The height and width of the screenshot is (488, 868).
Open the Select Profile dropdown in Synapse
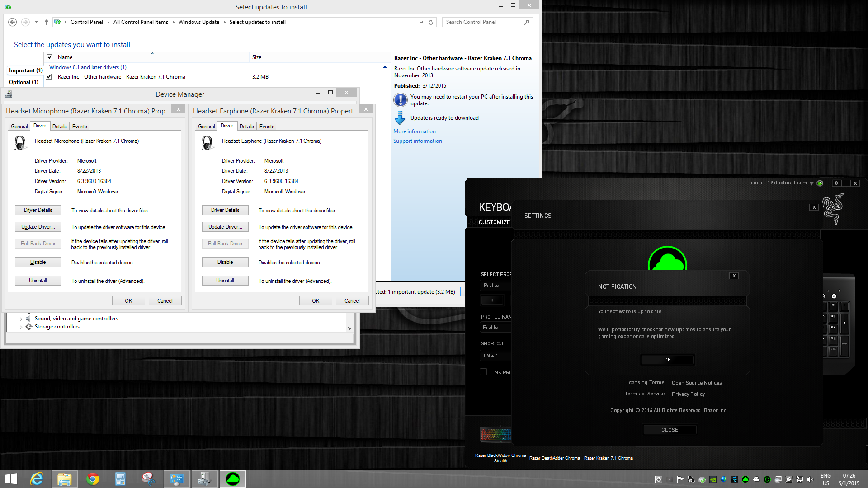coord(495,285)
